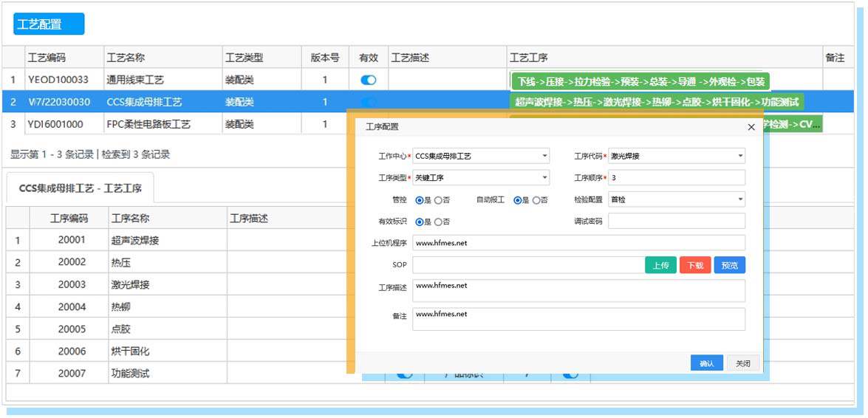Select 否 for 自动报工
868x418 pixels.
coord(536,200)
